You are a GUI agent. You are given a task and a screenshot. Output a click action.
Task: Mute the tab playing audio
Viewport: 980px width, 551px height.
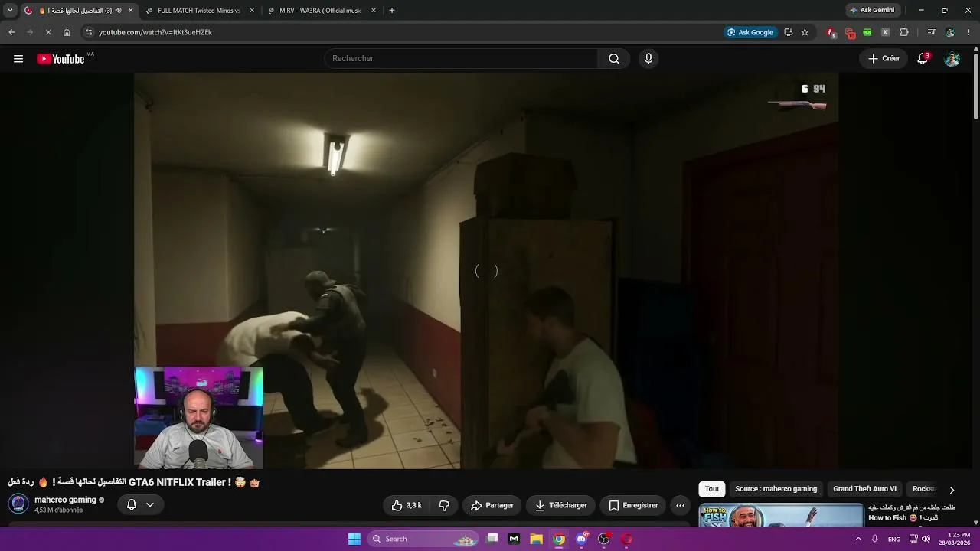click(119, 11)
